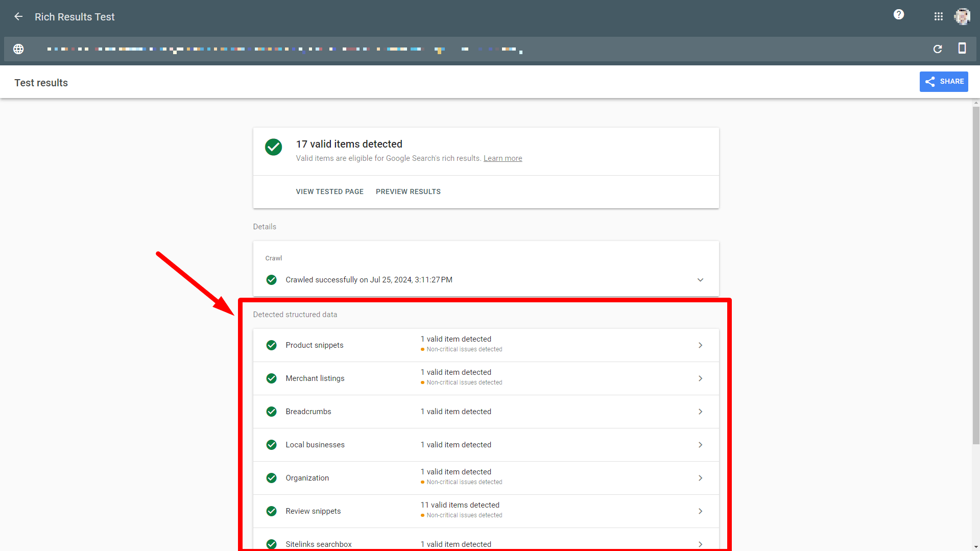Click '1 valid item detected' in Local businesses row
The width and height of the screenshot is (980, 551).
pos(456,445)
